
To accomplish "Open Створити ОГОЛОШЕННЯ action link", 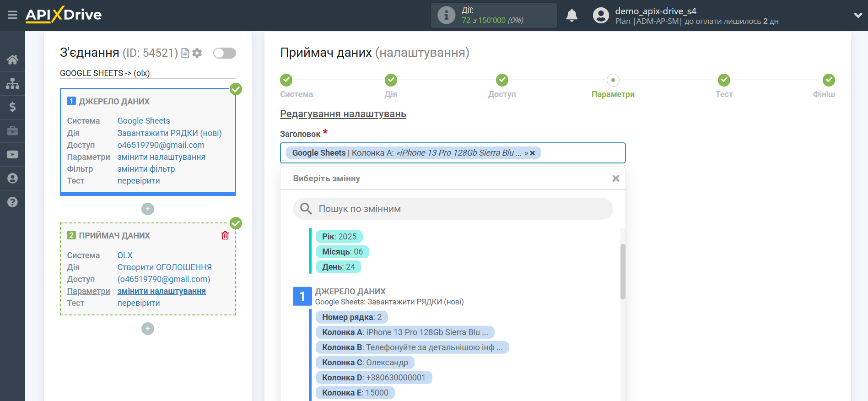I will (165, 267).
